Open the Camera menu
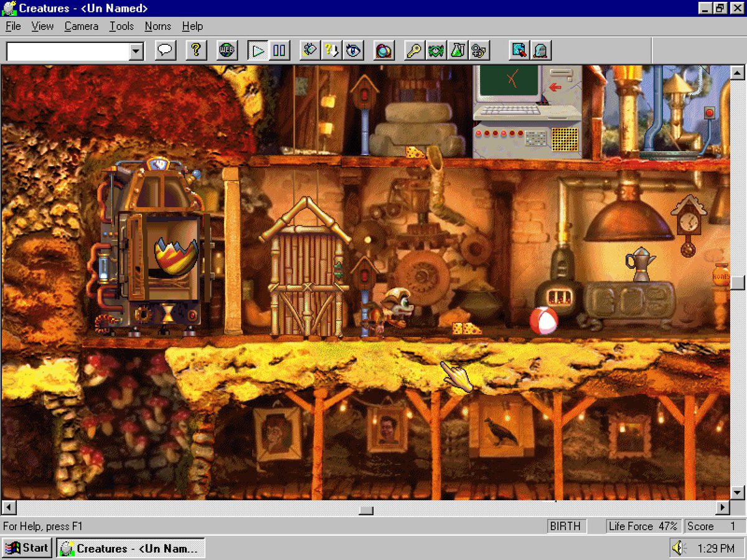This screenshot has height=560, width=747. pos(82,26)
